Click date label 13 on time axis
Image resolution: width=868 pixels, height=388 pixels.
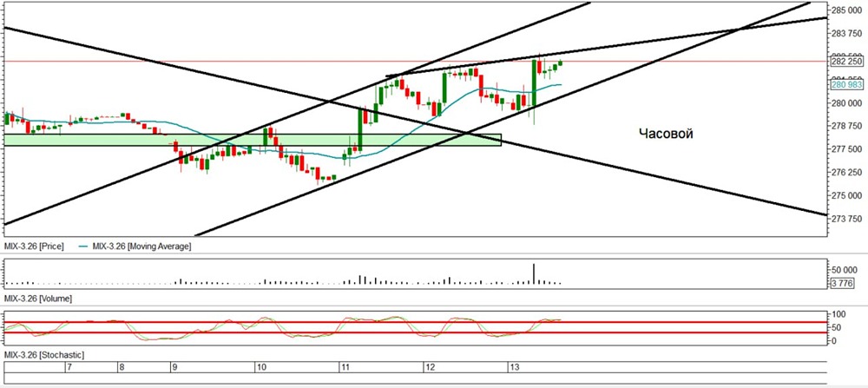click(x=515, y=367)
